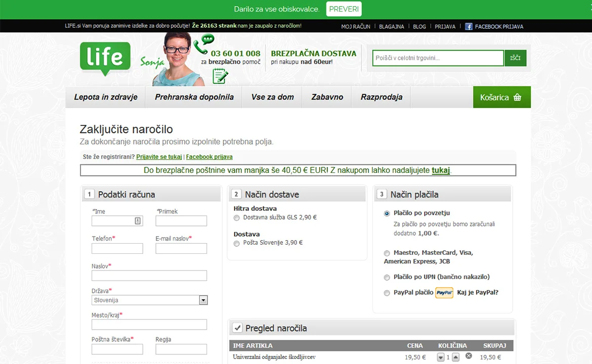Screen dimensions: 592x364
Task: Click PRIJAVA in top bar
Action: (445, 27)
